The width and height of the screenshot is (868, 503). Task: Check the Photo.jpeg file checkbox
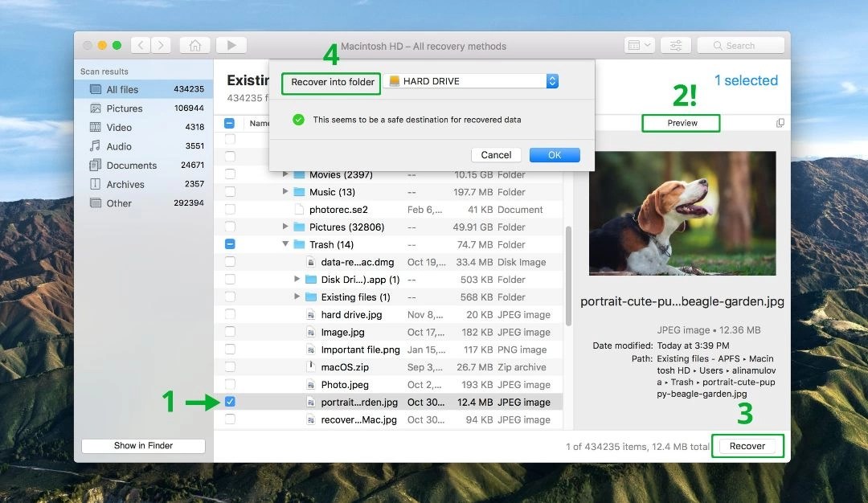pyautogui.click(x=231, y=383)
